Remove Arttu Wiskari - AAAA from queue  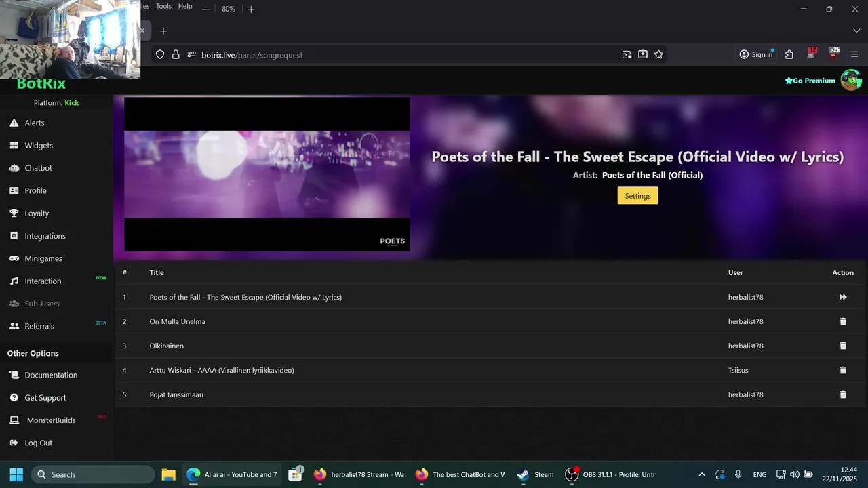pyautogui.click(x=843, y=370)
